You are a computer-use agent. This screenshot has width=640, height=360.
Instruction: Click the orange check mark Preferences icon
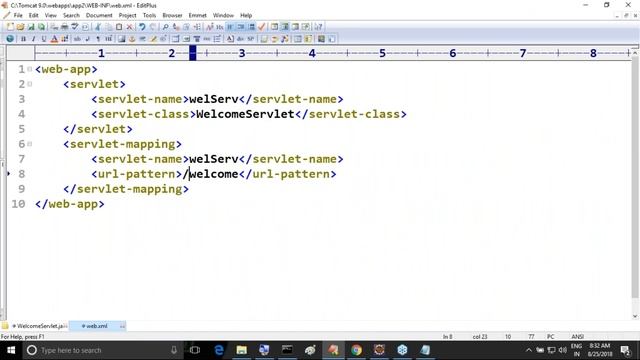262,27
